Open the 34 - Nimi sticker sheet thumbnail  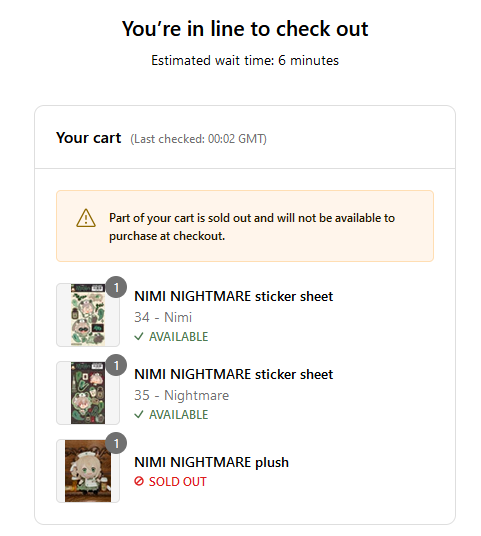pyautogui.click(x=88, y=315)
